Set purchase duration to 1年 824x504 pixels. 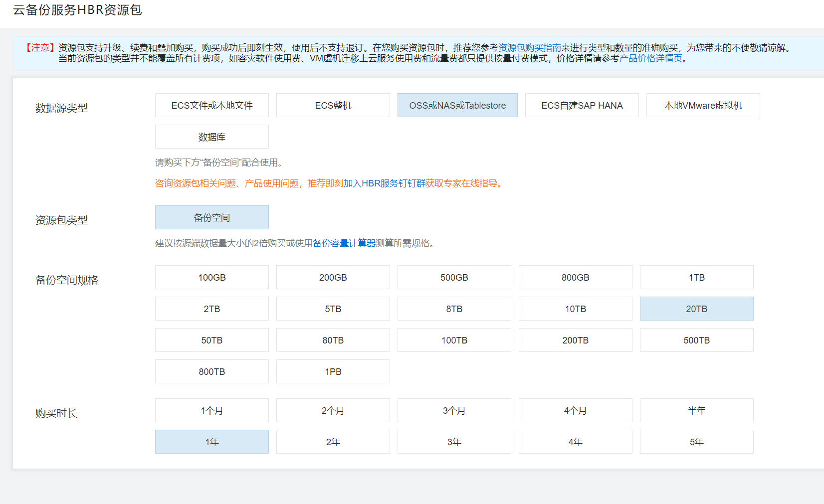(212, 442)
